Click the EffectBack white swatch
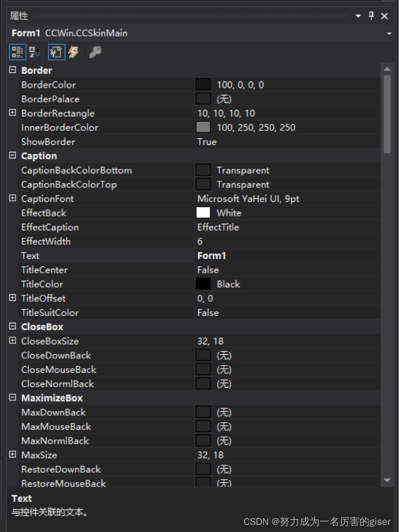The height and width of the screenshot is (532, 399). (203, 213)
